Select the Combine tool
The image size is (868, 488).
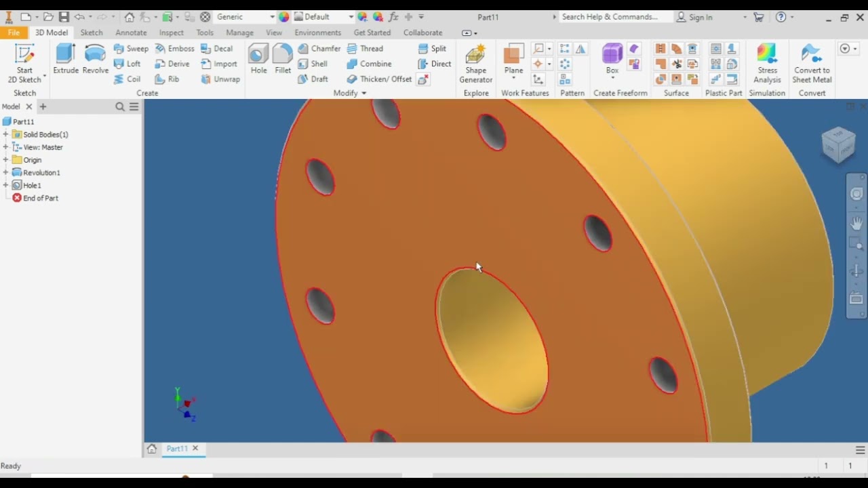pos(369,64)
